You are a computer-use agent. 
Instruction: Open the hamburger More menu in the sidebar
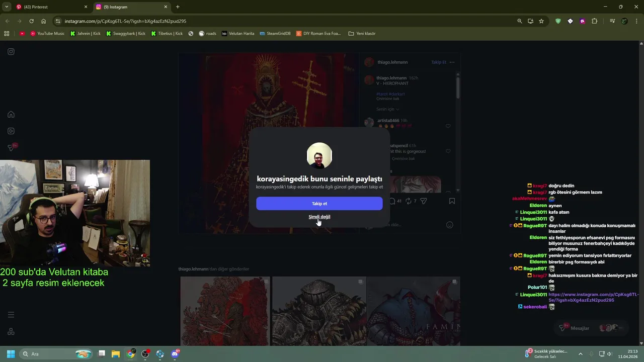tap(11, 315)
